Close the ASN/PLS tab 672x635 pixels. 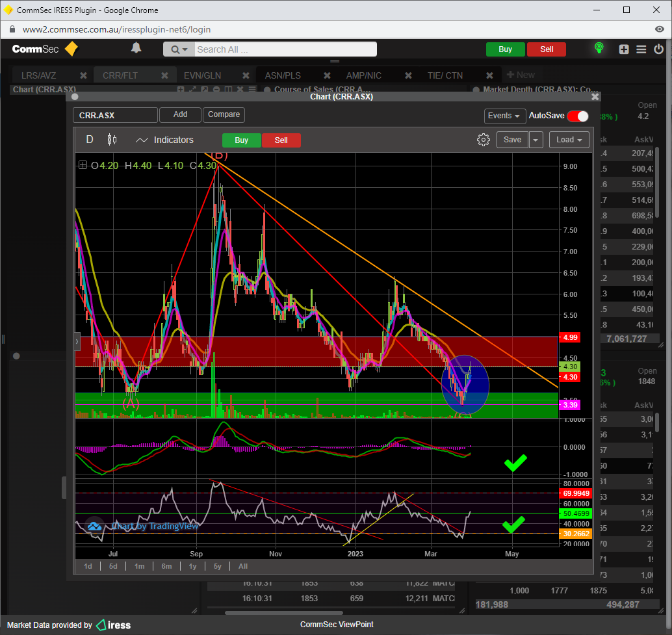point(327,75)
